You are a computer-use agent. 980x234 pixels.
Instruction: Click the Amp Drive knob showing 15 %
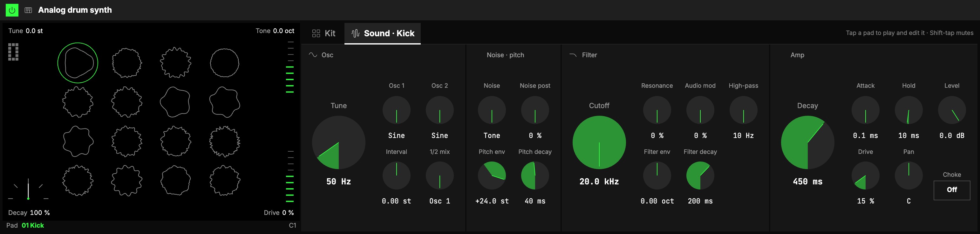866,175
